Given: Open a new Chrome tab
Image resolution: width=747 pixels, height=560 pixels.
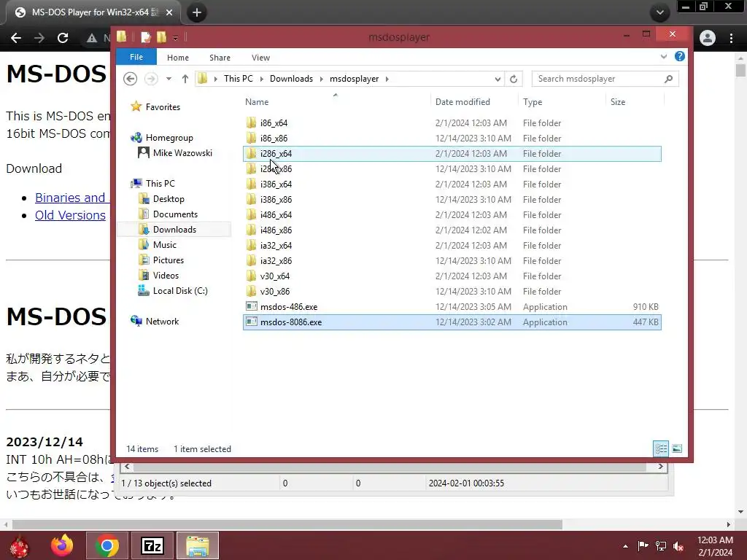Looking at the screenshot, I should (197, 13).
